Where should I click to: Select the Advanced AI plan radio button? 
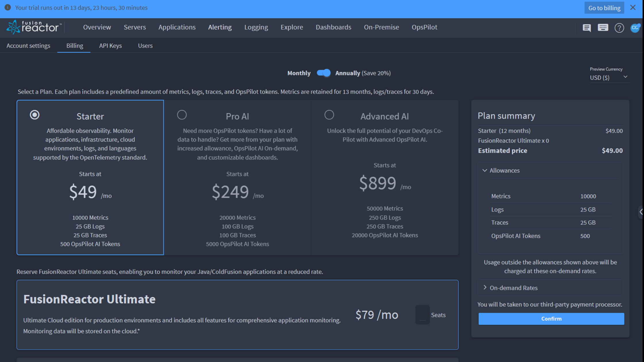[329, 115]
